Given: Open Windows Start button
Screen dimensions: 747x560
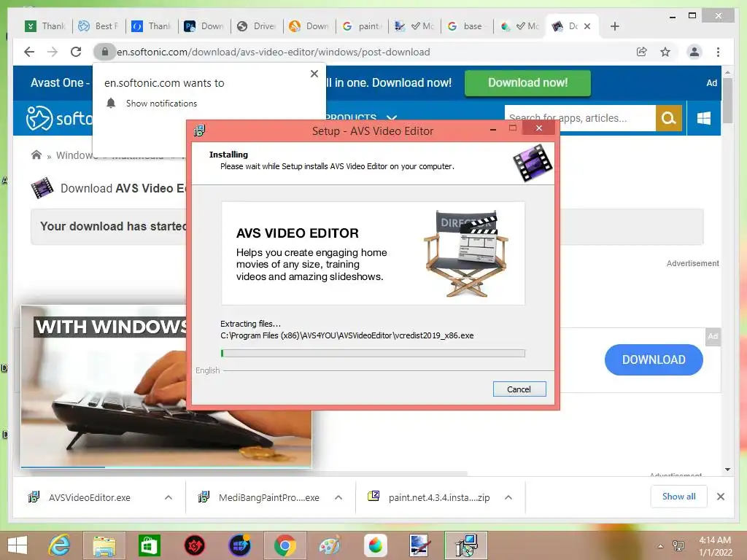Looking at the screenshot, I should pyautogui.click(x=18, y=545).
